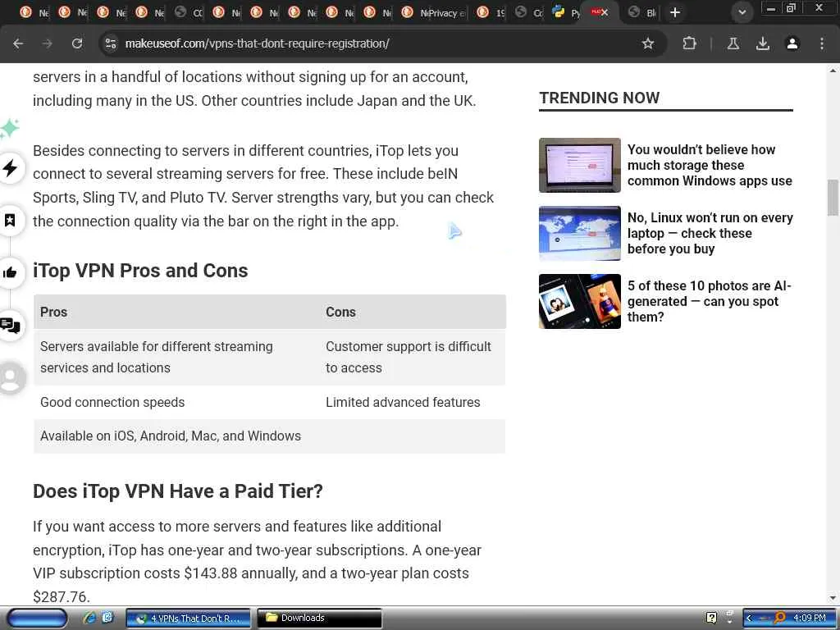Select '4 VPNs That Don't R...' taskbar button
This screenshot has width=840, height=630.
(188, 619)
